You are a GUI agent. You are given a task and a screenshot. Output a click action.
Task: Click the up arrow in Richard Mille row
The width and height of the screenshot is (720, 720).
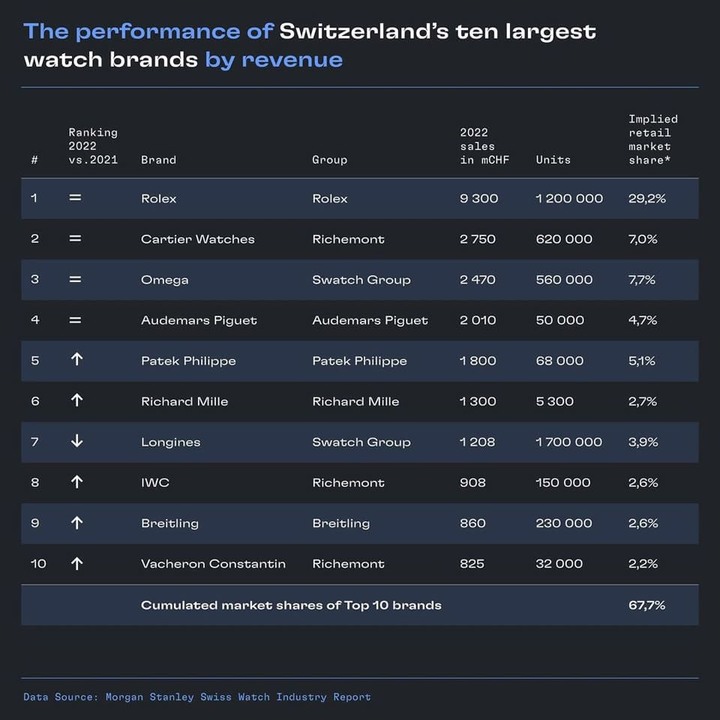coord(77,400)
